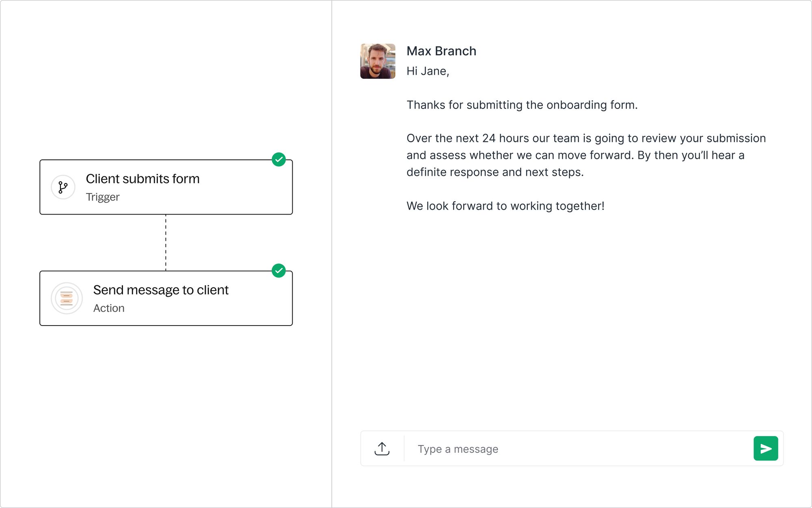The height and width of the screenshot is (508, 812).
Task: Click the Action label under Send message
Action: (109, 308)
